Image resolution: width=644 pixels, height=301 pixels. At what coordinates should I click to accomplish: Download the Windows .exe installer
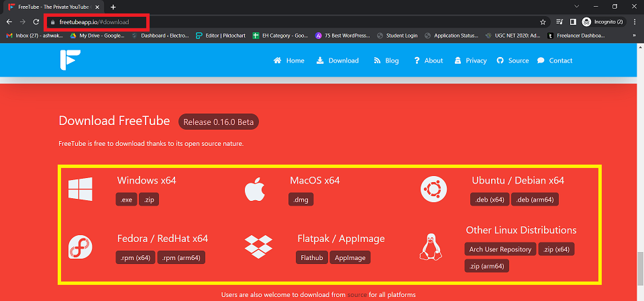pyautogui.click(x=127, y=200)
